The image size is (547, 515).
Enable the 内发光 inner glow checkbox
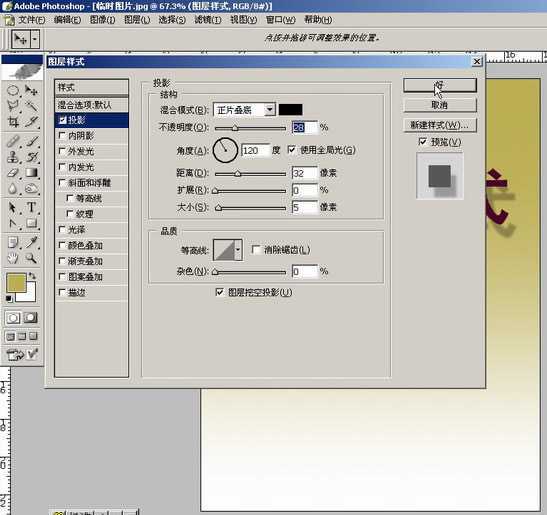click(62, 167)
